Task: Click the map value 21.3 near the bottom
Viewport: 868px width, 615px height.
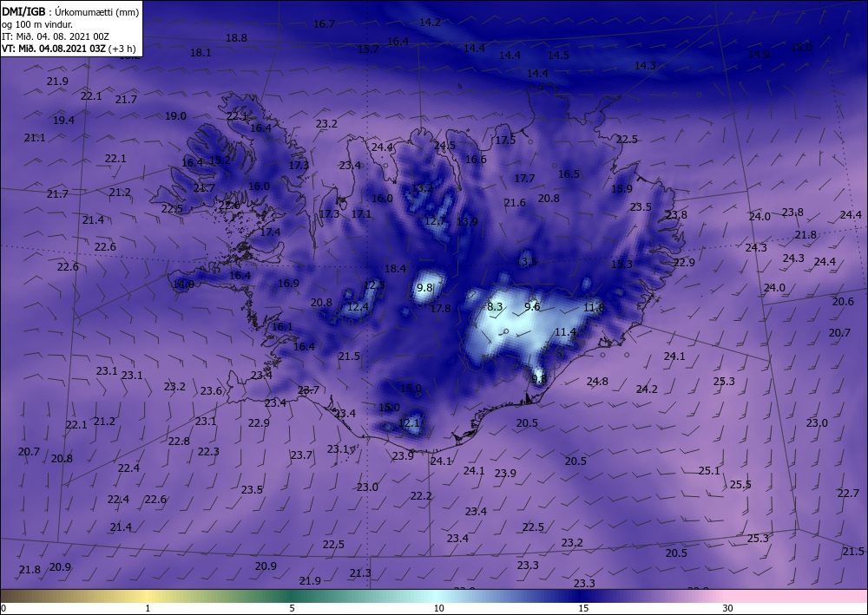Action: pos(360,572)
